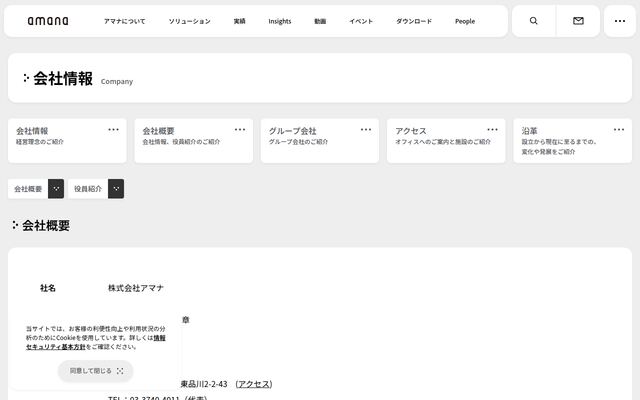Open the People menu item
The width and height of the screenshot is (640, 400).
(465, 21)
